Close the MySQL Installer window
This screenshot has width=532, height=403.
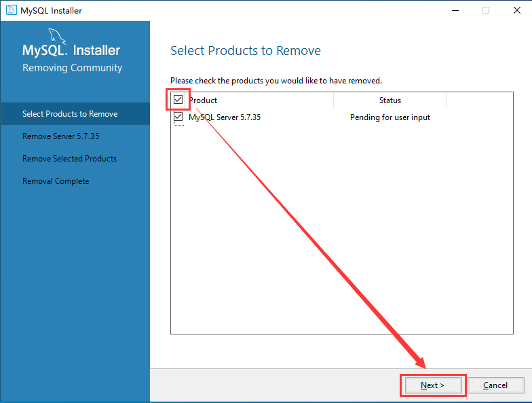(517, 11)
